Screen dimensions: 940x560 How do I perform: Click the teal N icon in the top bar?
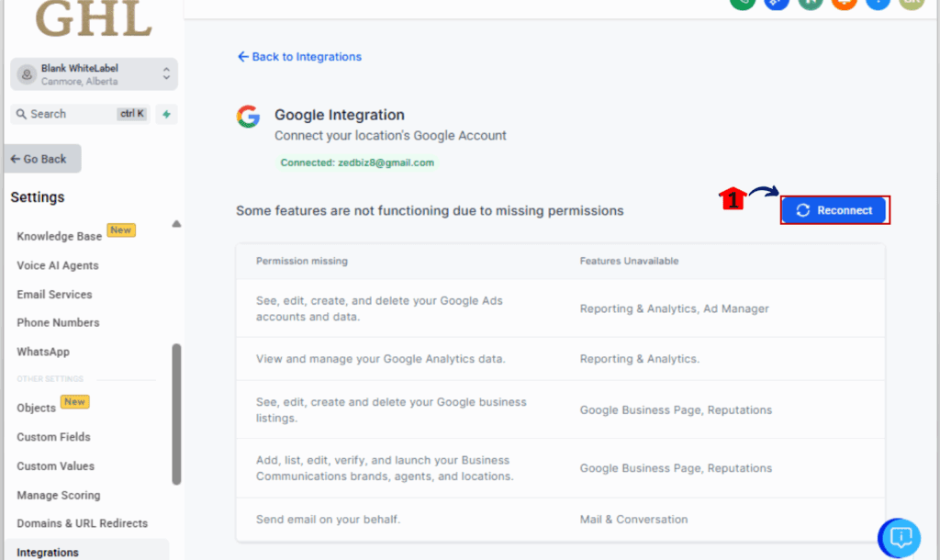[809, 5]
